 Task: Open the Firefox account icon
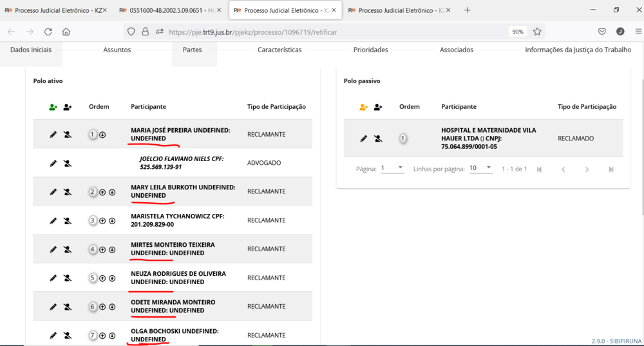click(x=620, y=32)
